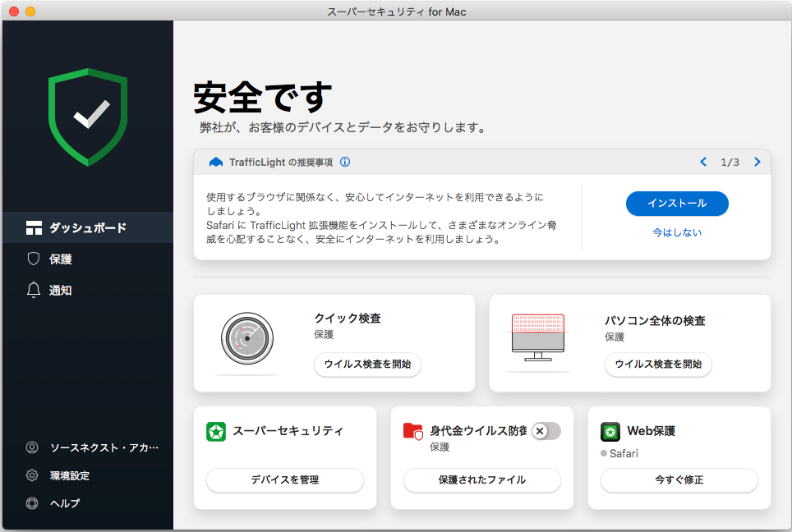Click the info icon next to TrafficLight の推奨事項

pyautogui.click(x=345, y=162)
